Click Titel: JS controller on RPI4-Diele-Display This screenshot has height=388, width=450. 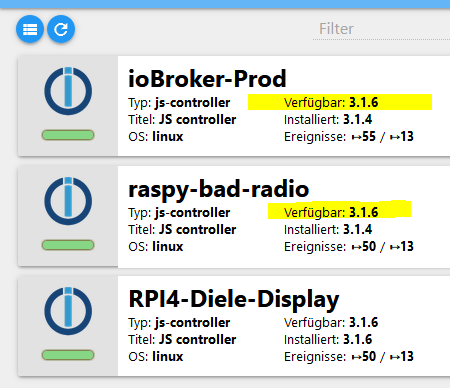[182, 339]
